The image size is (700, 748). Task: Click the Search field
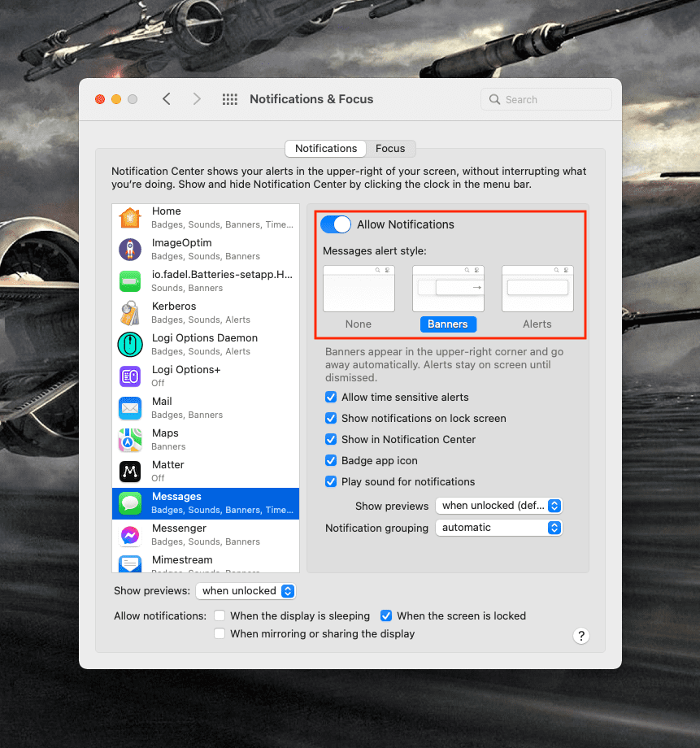pos(546,99)
